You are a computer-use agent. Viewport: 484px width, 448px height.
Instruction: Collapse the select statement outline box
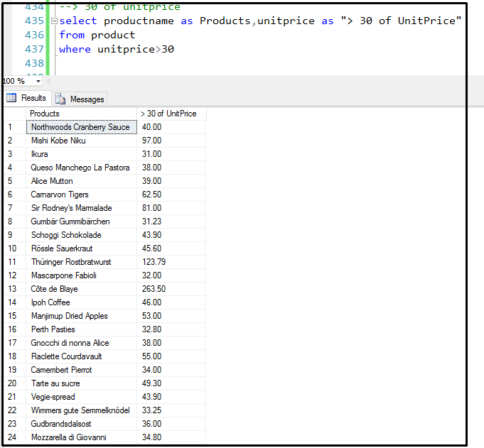(x=54, y=21)
